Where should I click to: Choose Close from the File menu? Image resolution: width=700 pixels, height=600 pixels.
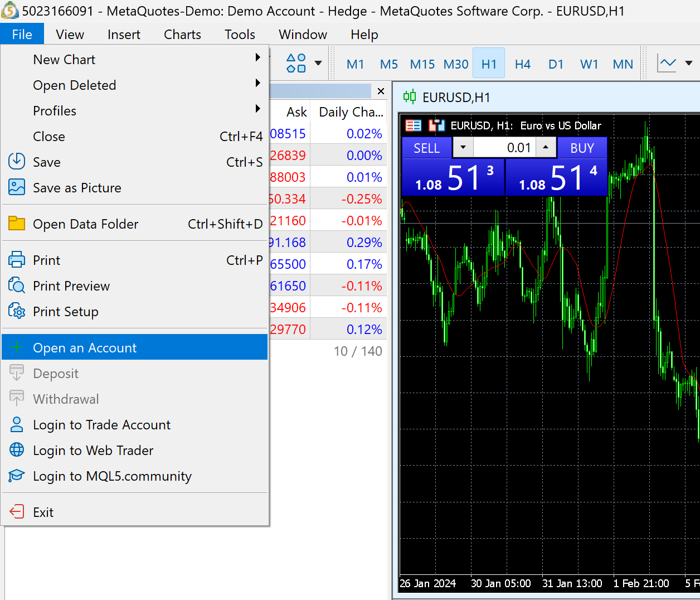click(135, 136)
